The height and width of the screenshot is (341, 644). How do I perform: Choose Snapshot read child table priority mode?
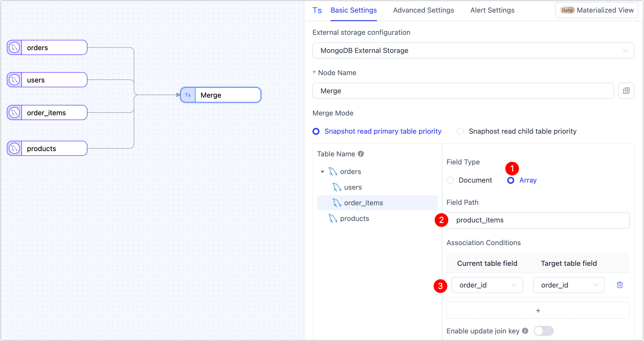[x=460, y=131]
